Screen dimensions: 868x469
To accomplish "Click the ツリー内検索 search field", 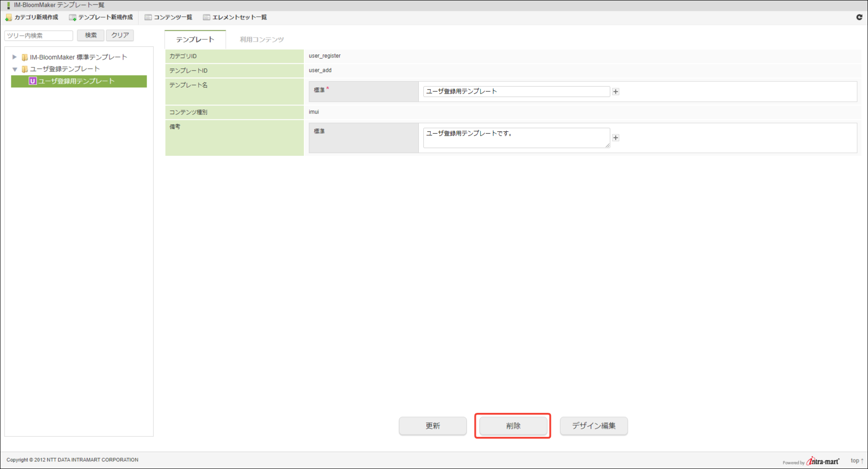I will coord(39,35).
